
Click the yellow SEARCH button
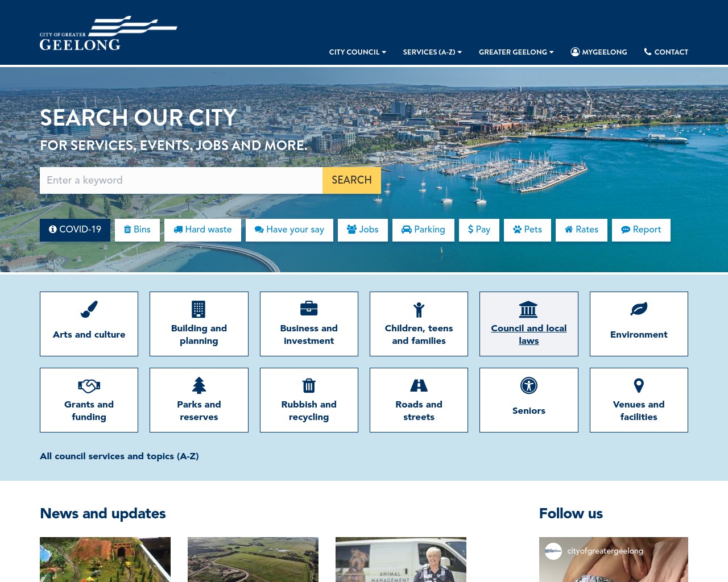point(351,180)
